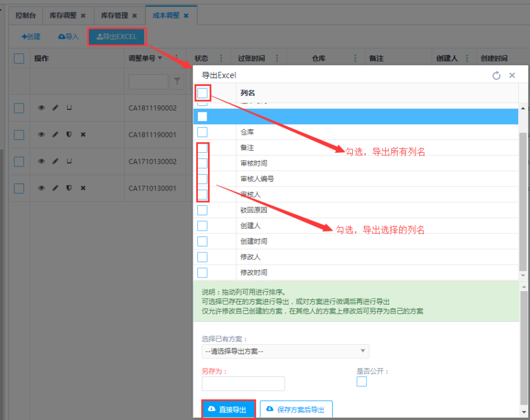Image resolution: width=530 pixels, height=420 pixels.
Task: Click the eye view icon for CA1811190002
Action: 41,108
